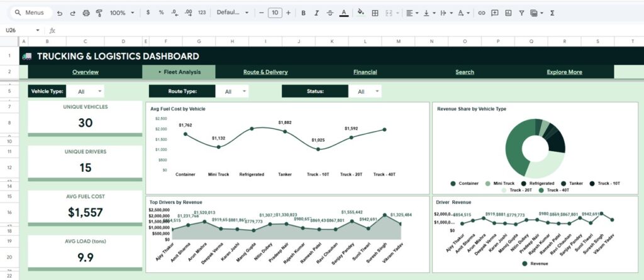Activate the paint format tool
Image resolution: width=644 pixels, height=280 pixels.
point(99,13)
